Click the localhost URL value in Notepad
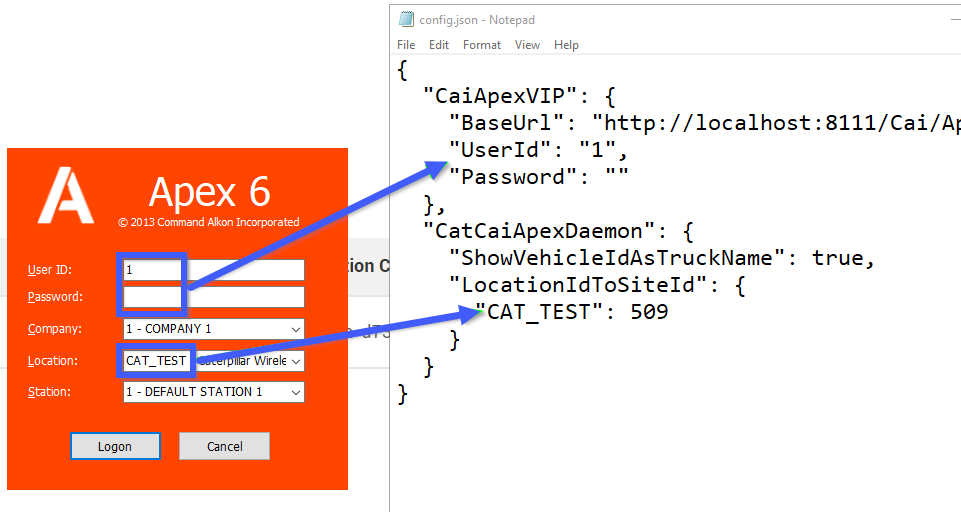This screenshot has width=961, height=512. 777,123
